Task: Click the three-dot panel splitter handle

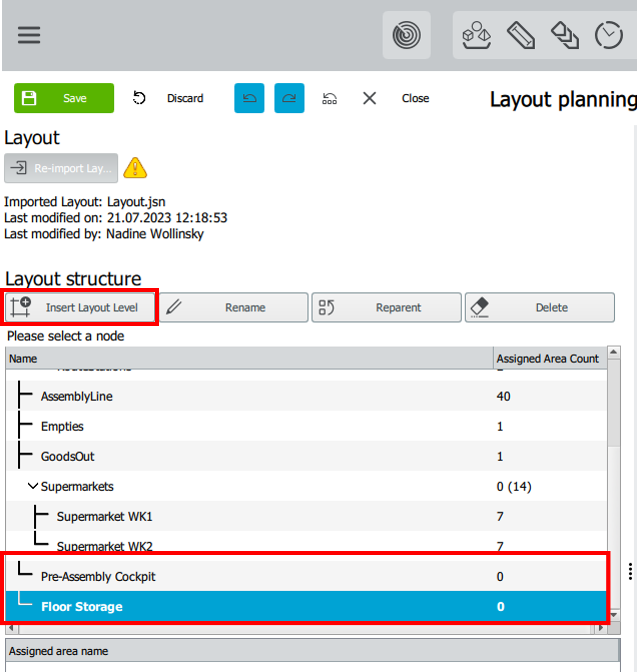Action: 630,571
